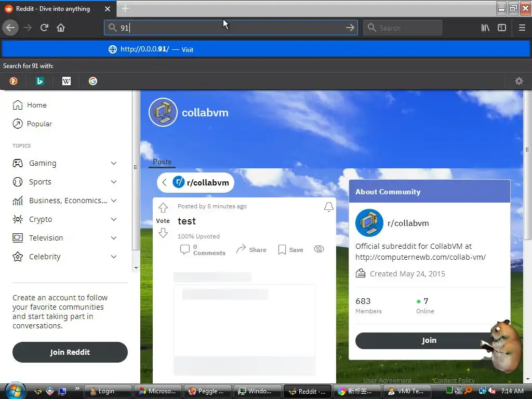This screenshot has height=399, width=532.
Task: Switch to VM0 Te... taskbar window
Action: pyautogui.click(x=407, y=391)
